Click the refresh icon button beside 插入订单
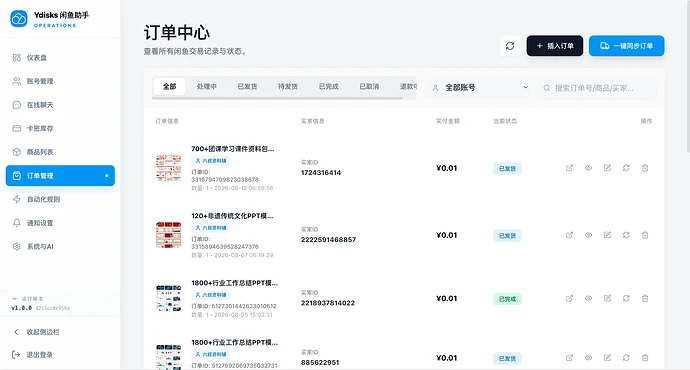The image size is (690, 370). coord(510,46)
